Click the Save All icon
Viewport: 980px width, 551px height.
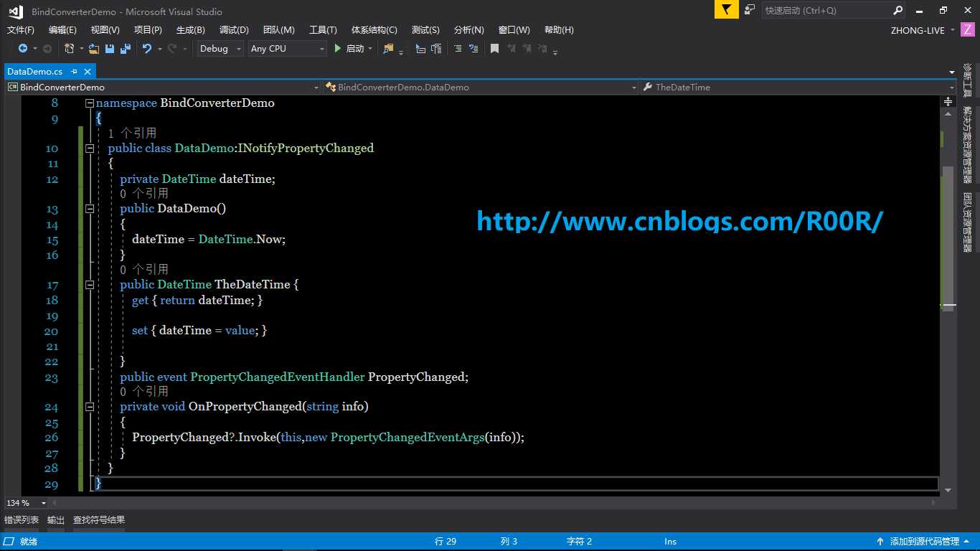pos(126,49)
